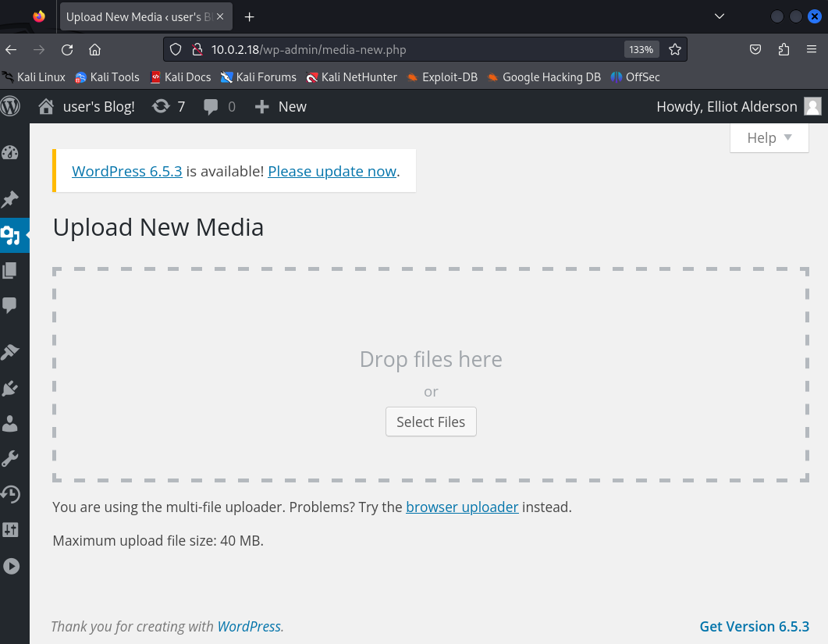Open Users via the person icon
The image size is (828, 644).
tap(10, 424)
